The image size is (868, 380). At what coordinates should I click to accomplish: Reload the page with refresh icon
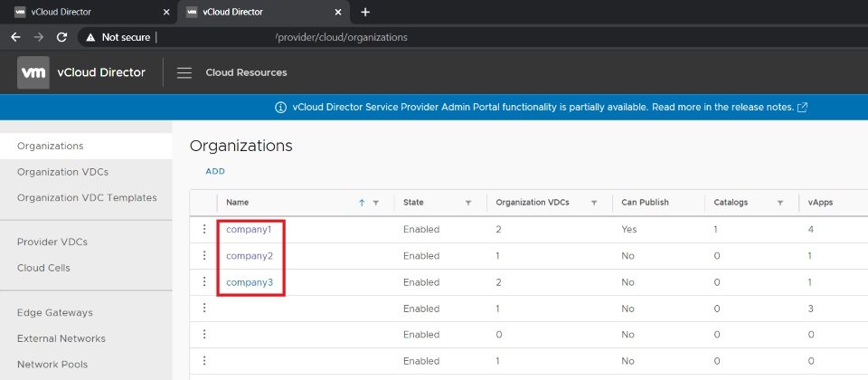click(x=62, y=37)
